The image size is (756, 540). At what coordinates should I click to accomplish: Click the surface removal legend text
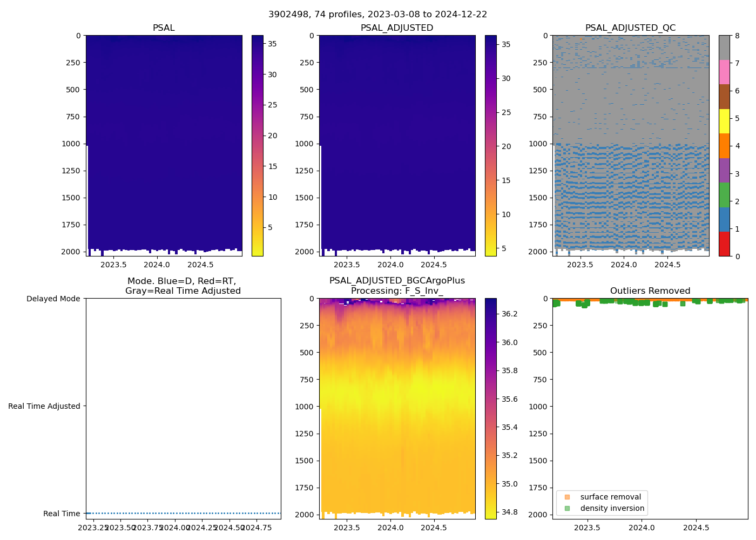(610, 497)
